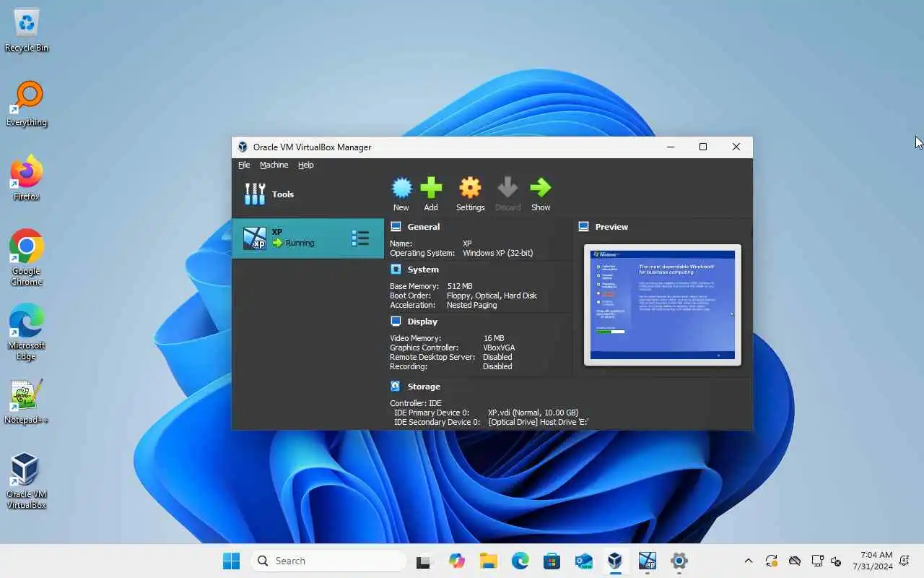Open the Windows Start menu
The height and width of the screenshot is (578, 924).
(231, 561)
